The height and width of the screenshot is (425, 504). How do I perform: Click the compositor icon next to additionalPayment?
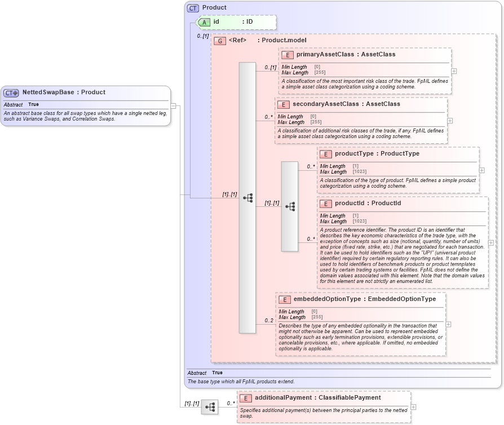click(210, 407)
